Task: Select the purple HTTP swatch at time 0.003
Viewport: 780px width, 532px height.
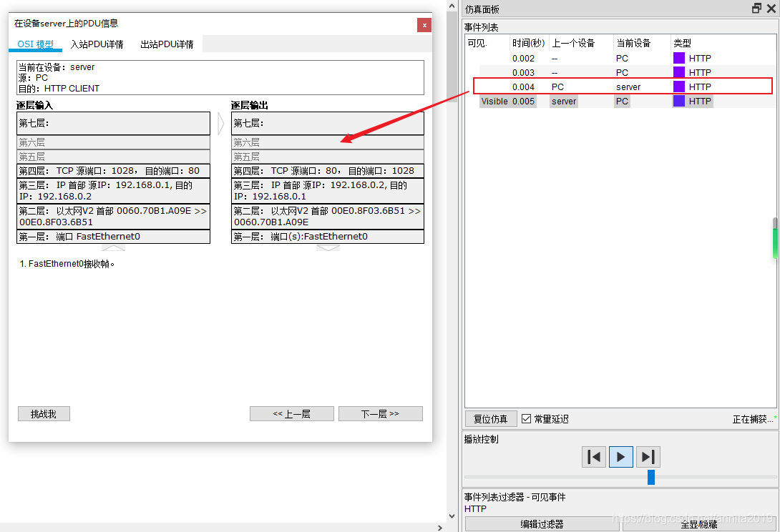Action: click(x=679, y=72)
